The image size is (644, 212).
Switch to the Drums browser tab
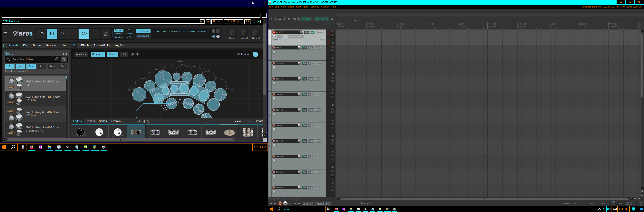(x=37, y=46)
